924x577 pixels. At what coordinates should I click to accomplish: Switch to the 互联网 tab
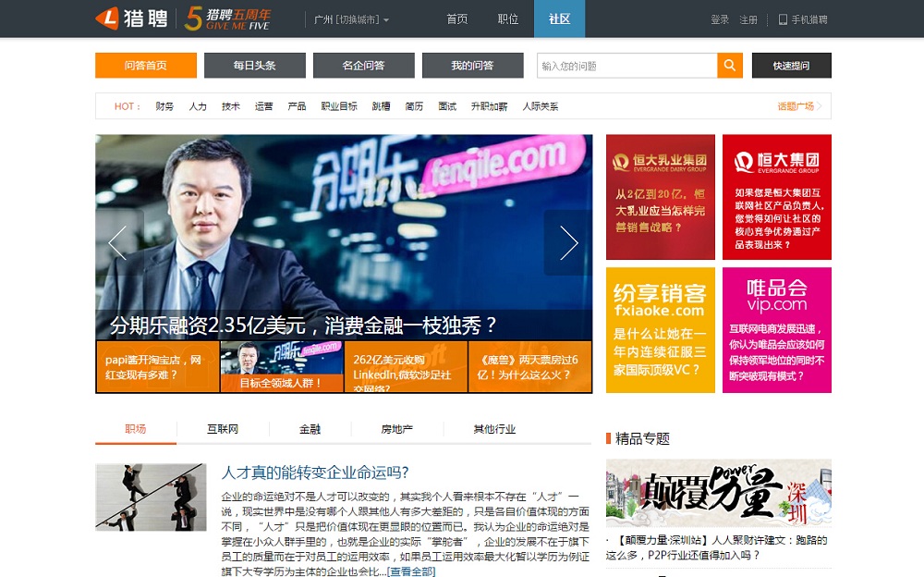(x=223, y=429)
